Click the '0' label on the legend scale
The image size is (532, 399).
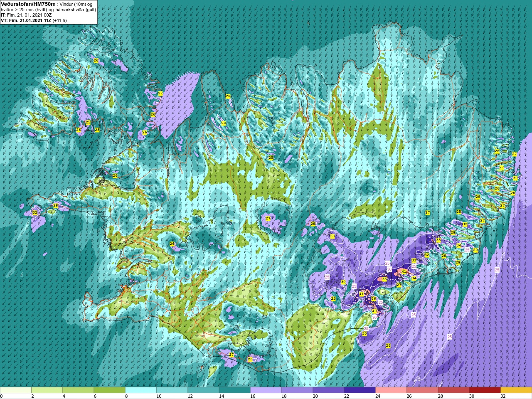point(2,396)
